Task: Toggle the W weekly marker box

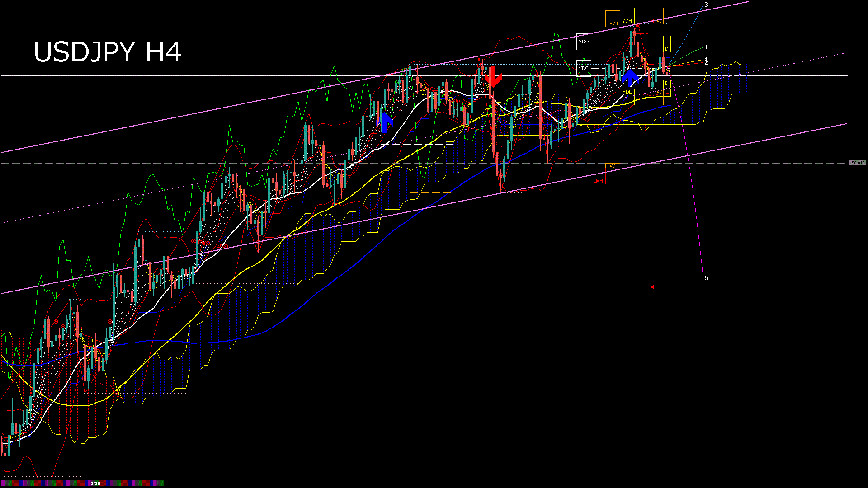Action: [x=660, y=21]
